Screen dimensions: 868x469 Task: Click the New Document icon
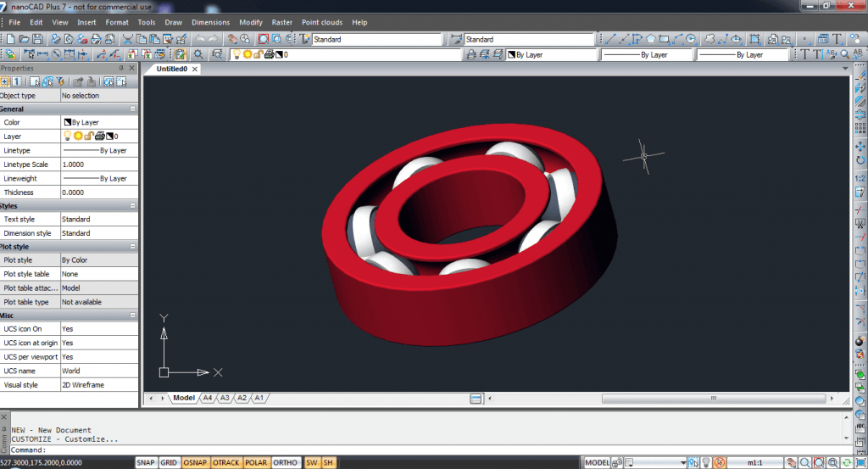[x=9, y=39]
